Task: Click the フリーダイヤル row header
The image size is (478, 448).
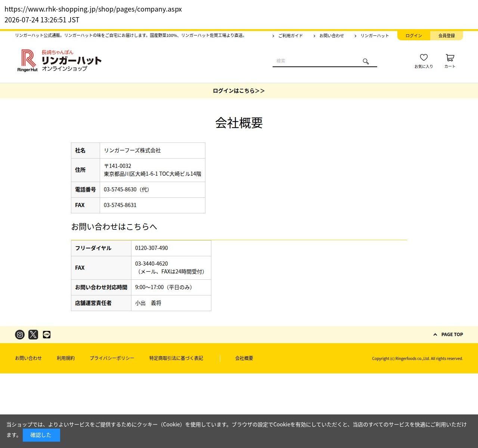Action: (101, 248)
